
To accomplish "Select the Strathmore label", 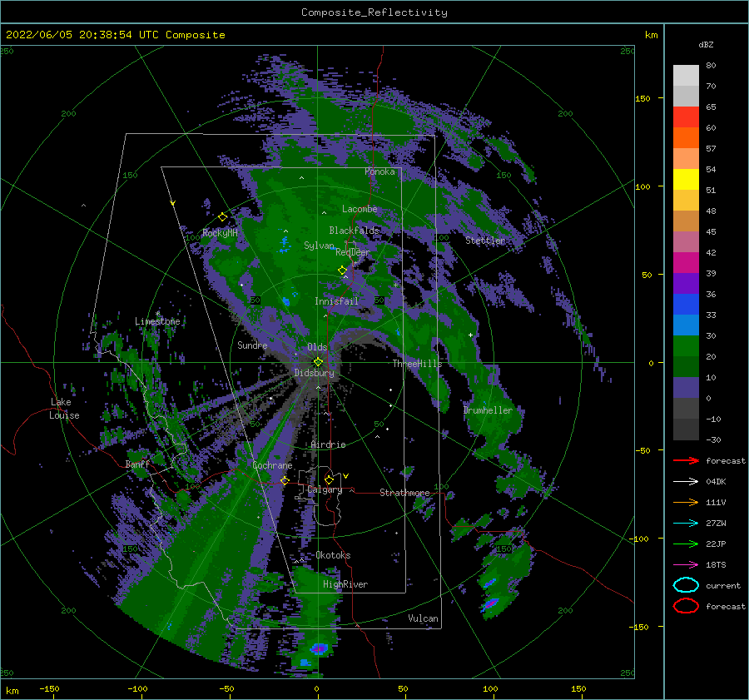I will click(404, 493).
